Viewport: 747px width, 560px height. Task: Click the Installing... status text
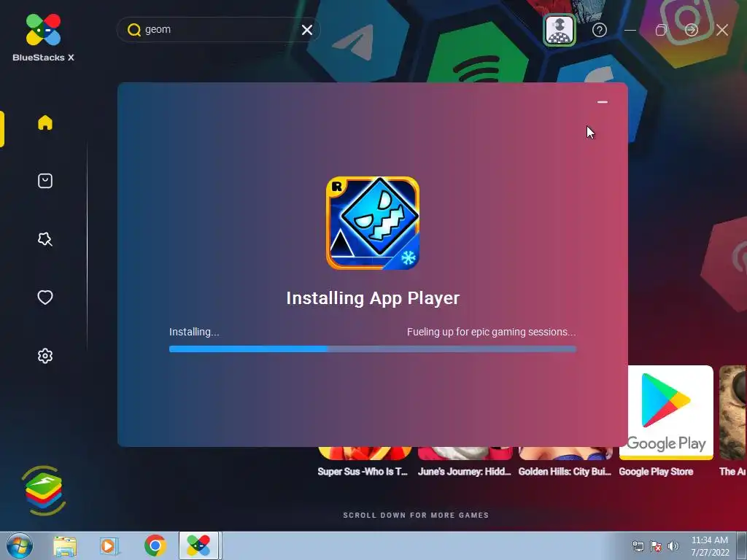click(x=194, y=332)
